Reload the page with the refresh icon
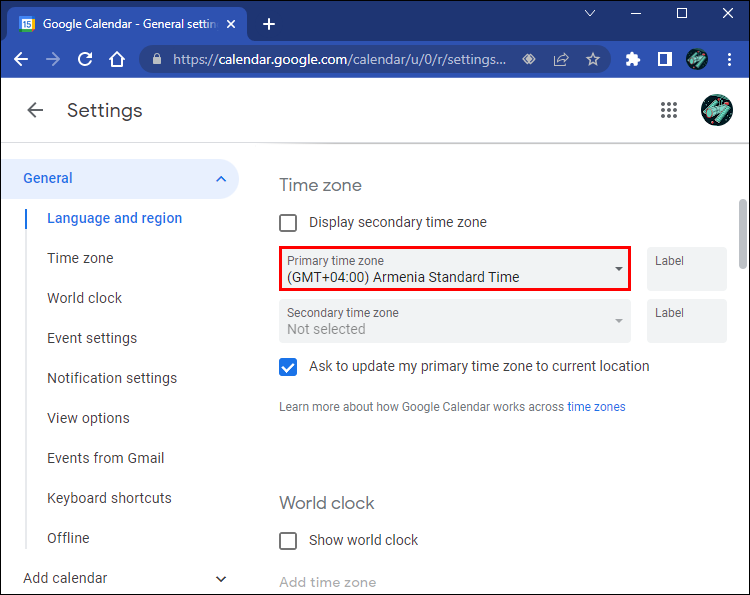The height and width of the screenshot is (595, 750). 85,59
